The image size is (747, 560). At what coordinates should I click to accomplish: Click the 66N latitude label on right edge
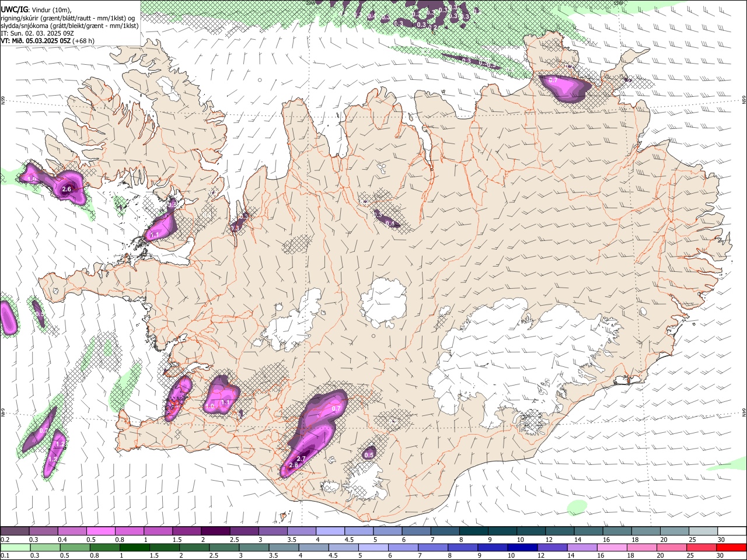tap(744, 101)
